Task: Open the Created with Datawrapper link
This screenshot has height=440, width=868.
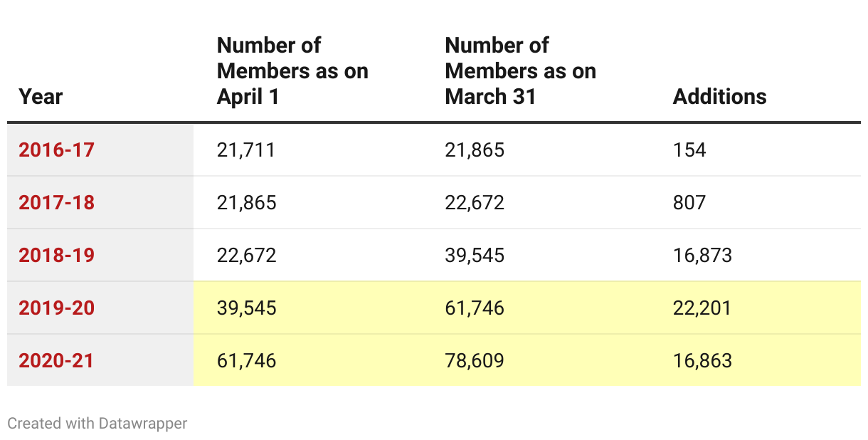Action: [97, 424]
